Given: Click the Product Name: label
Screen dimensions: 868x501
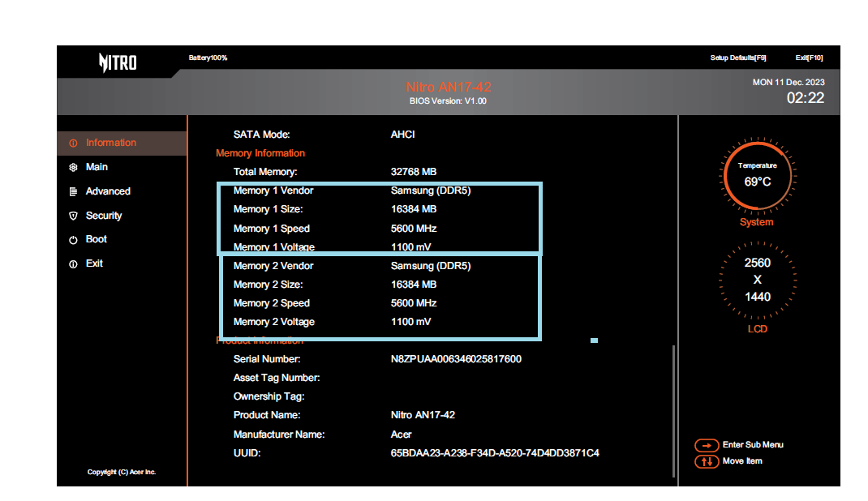Looking at the screenshot, I should pyautogui.click(x=267, y=415).
